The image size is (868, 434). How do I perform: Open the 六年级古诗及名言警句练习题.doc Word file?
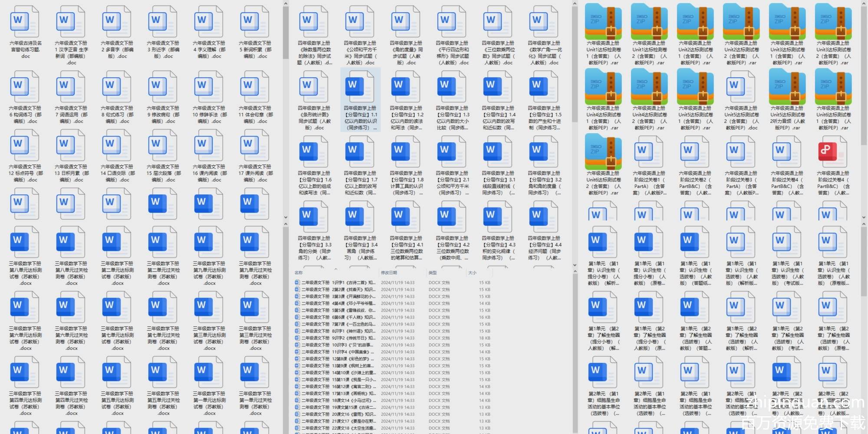tap(25, 22)
